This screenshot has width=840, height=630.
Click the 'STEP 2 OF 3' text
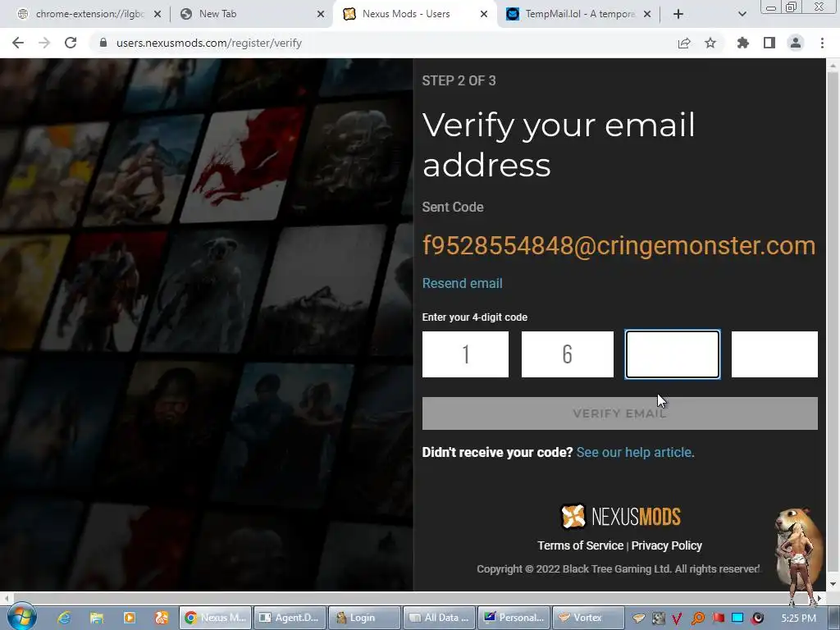pos(459,81)
